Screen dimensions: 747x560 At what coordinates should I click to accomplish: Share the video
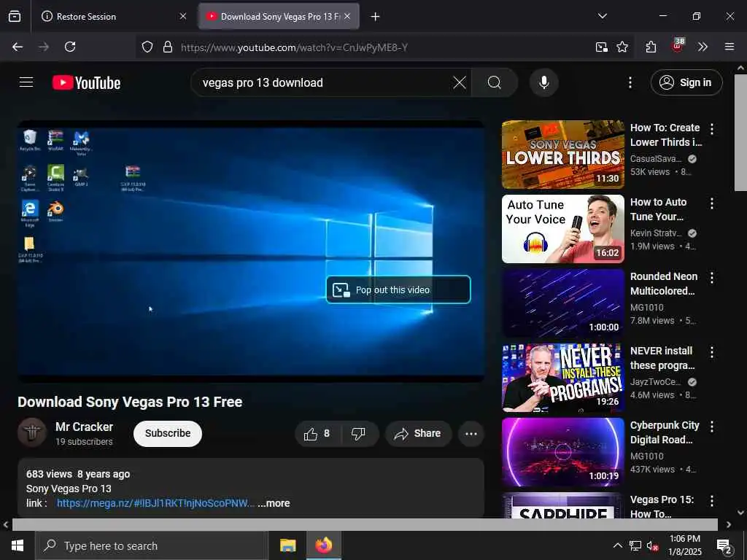(x=418, y=433)
